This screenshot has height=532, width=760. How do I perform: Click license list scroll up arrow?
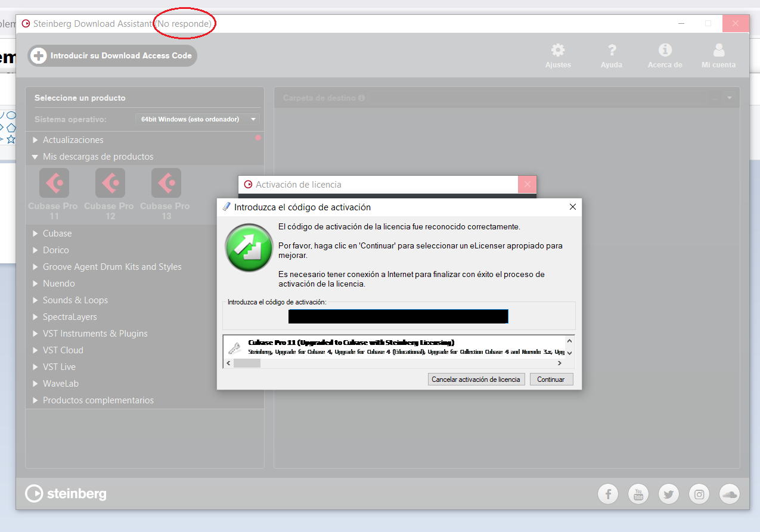570,341
